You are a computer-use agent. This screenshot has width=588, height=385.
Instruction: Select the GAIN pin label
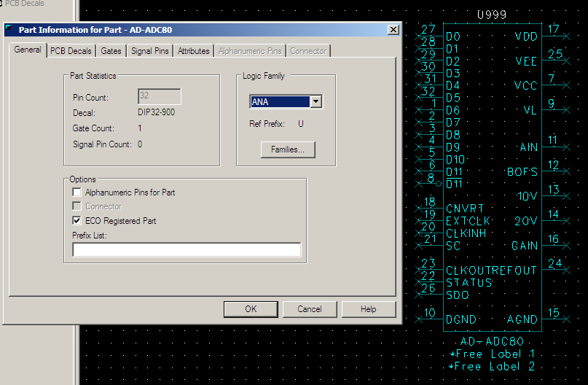[525, 246]
